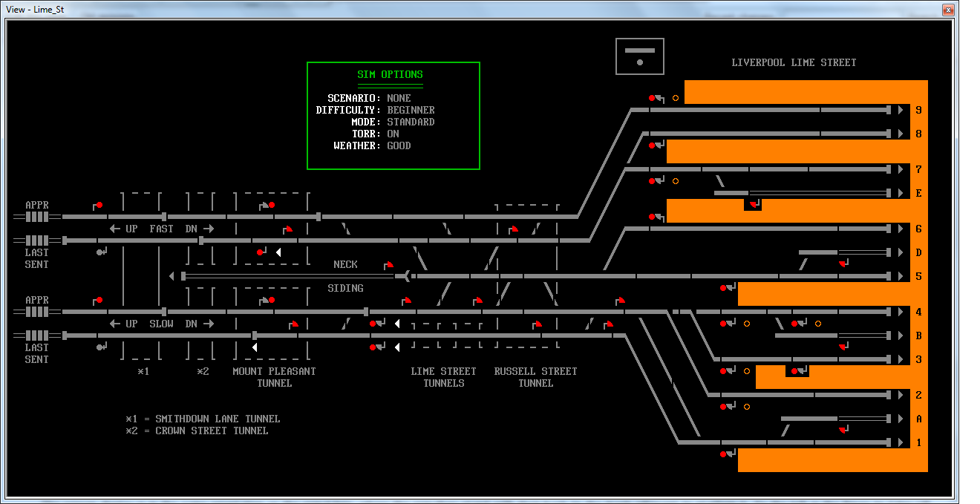
Task: Click the SCENARIO value NONE
Action: click(399, 98)
